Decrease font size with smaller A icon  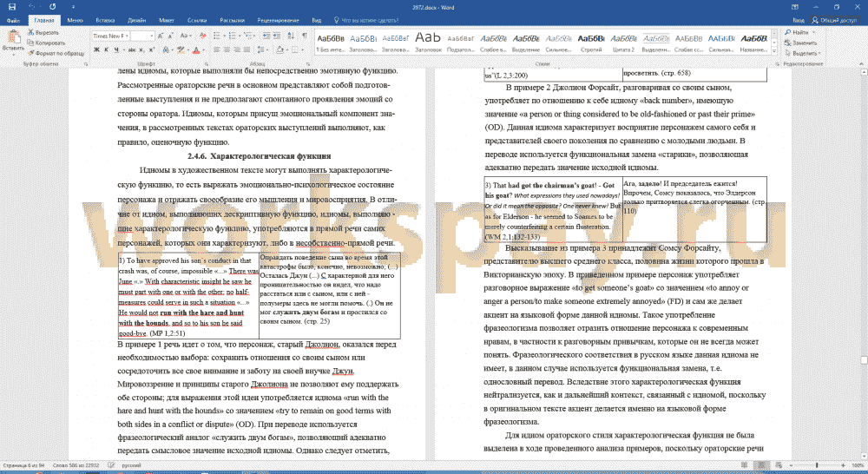click(171, 36)
